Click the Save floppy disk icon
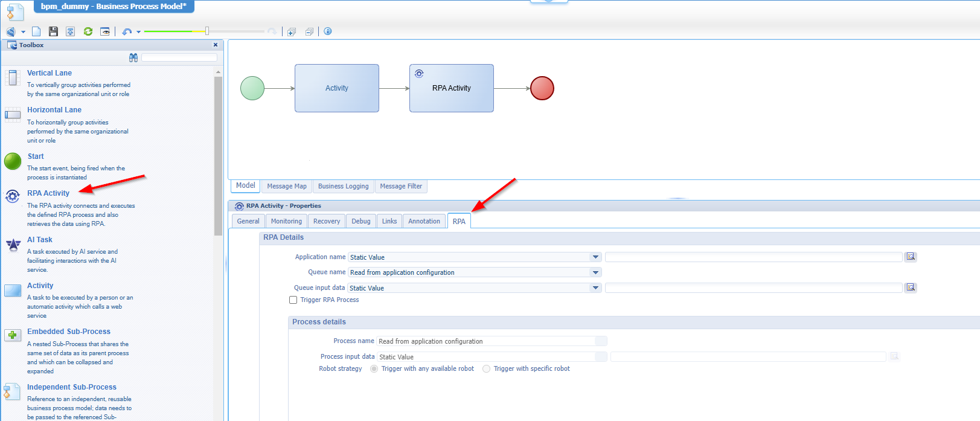980x421 pixels. 53,31
